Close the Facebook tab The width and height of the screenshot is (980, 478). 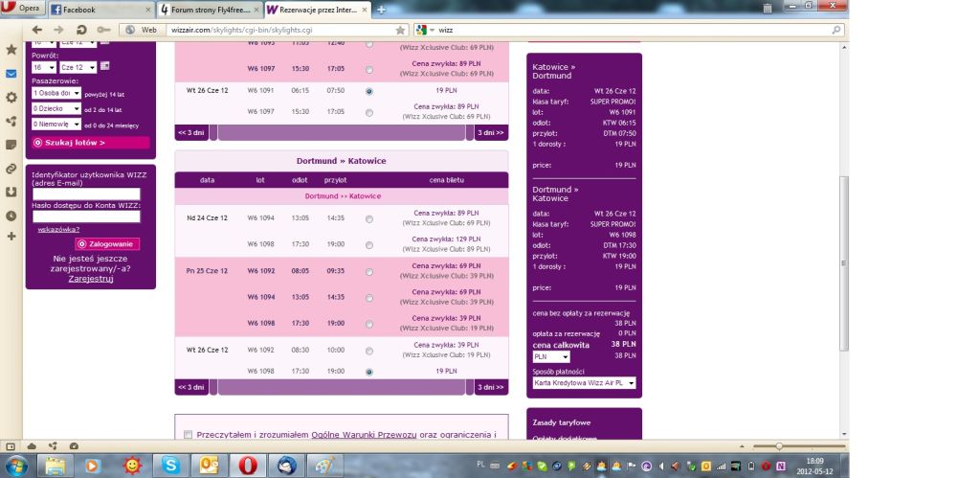[148, 10]
